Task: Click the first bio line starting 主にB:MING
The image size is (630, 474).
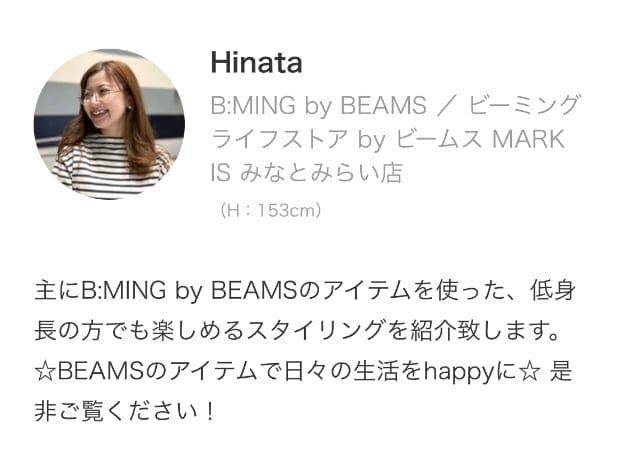Action: pyautogui.click(x=305, y=290)
